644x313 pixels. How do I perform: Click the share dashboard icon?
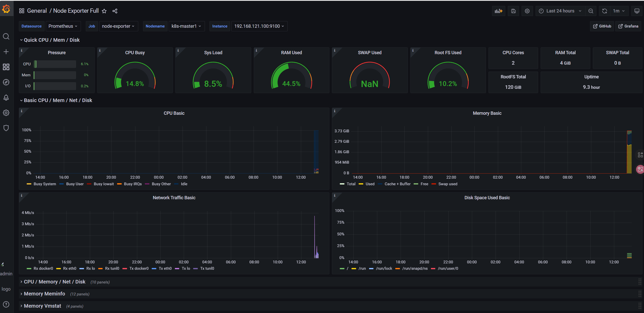(x=115, y=11)
